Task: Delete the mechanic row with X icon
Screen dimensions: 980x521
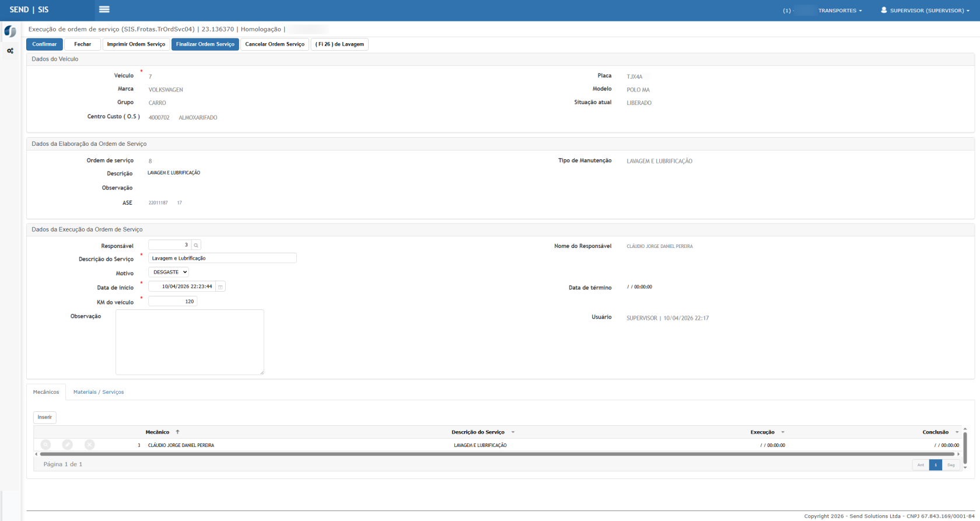Action: tap(89, 445)
